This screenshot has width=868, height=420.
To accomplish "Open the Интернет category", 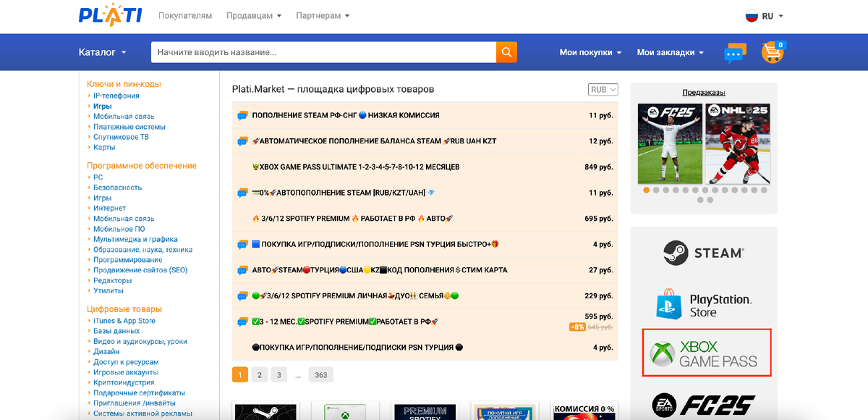I will pos(109,208).
